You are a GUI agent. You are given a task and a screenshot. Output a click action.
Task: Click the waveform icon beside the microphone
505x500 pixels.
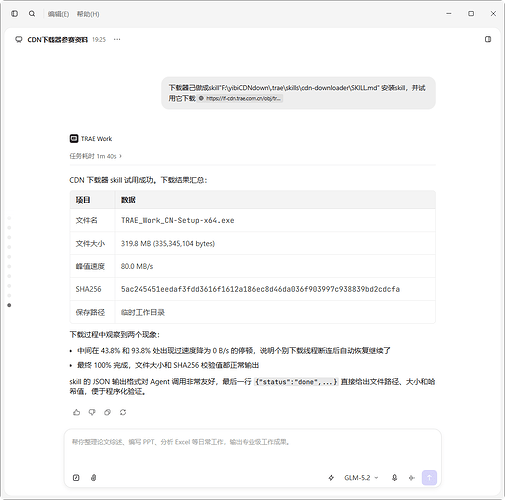412,478
